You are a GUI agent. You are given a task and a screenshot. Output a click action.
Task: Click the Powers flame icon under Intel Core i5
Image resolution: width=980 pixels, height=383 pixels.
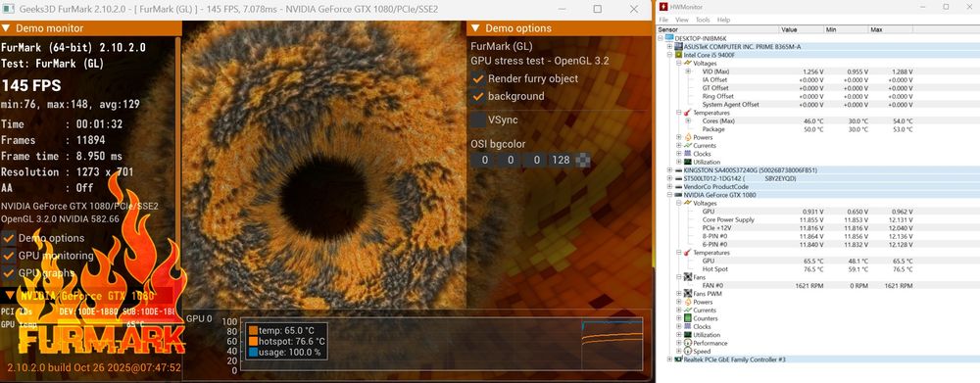688,137
